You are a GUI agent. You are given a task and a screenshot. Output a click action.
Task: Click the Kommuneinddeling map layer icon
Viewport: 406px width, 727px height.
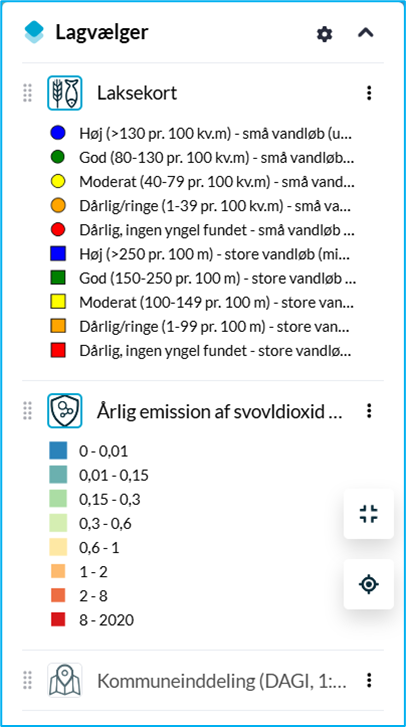(x=65, y=680)
